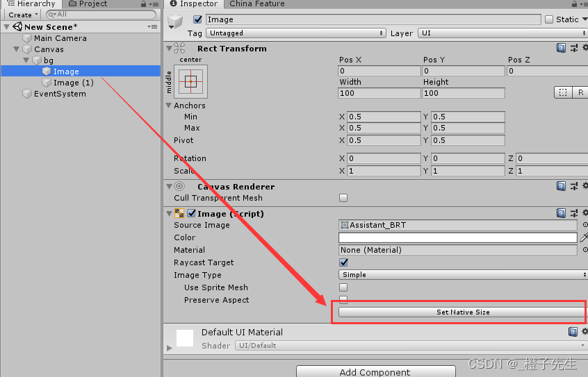Click the GameObject cube icon in Inspector
588x377 pixels.
point(175,22)
